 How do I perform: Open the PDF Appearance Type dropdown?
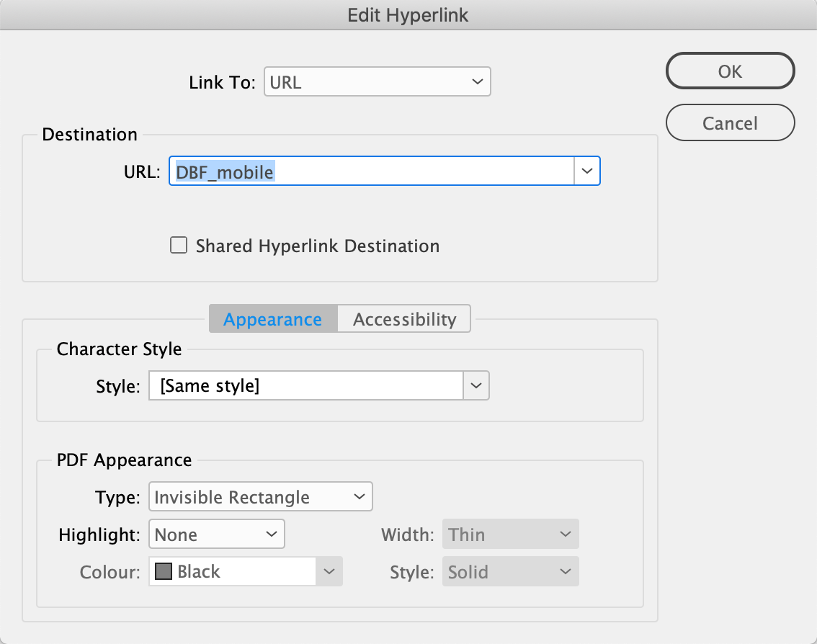260,497
